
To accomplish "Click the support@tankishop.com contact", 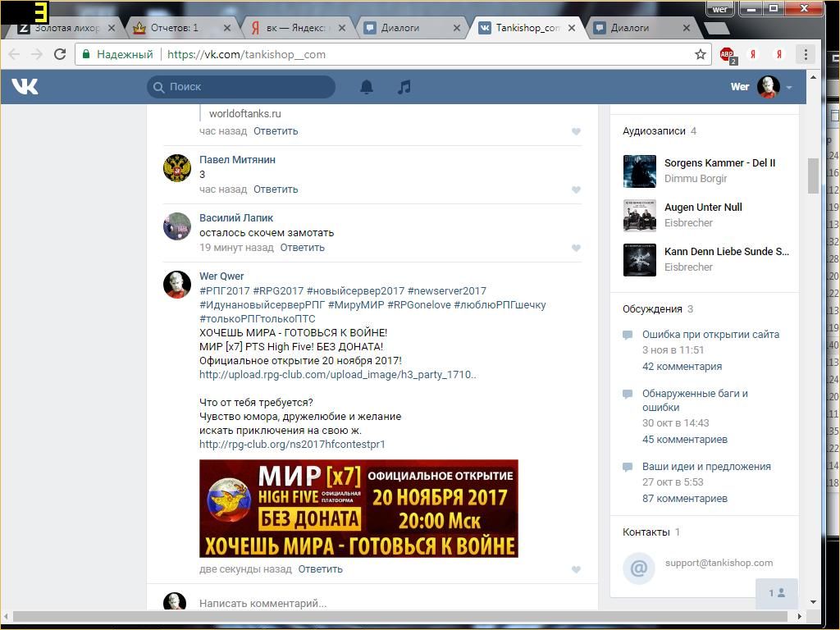I will [x=719, y=563].
